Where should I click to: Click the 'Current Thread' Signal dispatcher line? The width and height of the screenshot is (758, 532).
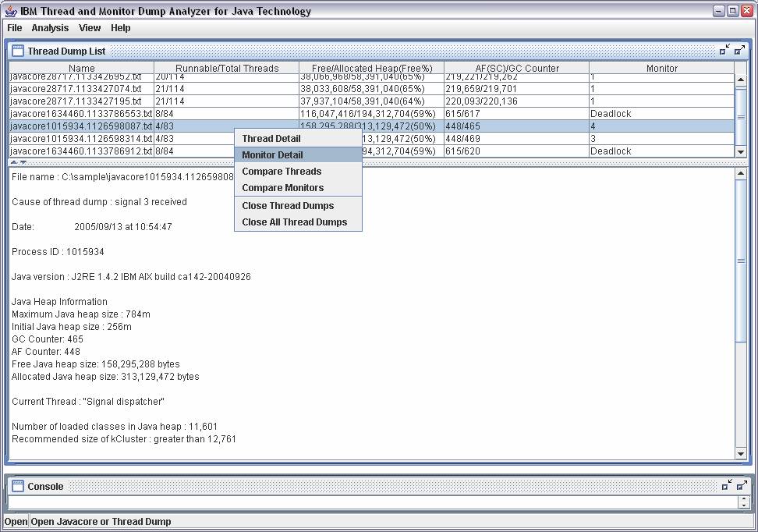(88, 402)
